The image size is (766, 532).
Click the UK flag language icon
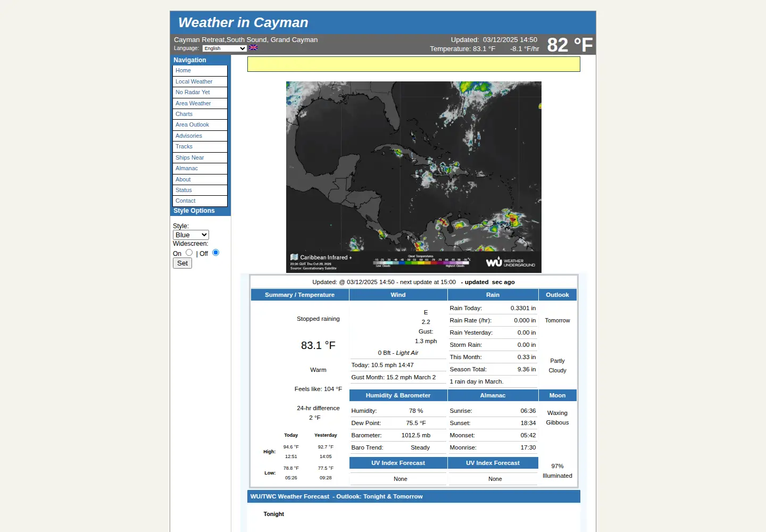pos(253,48)
